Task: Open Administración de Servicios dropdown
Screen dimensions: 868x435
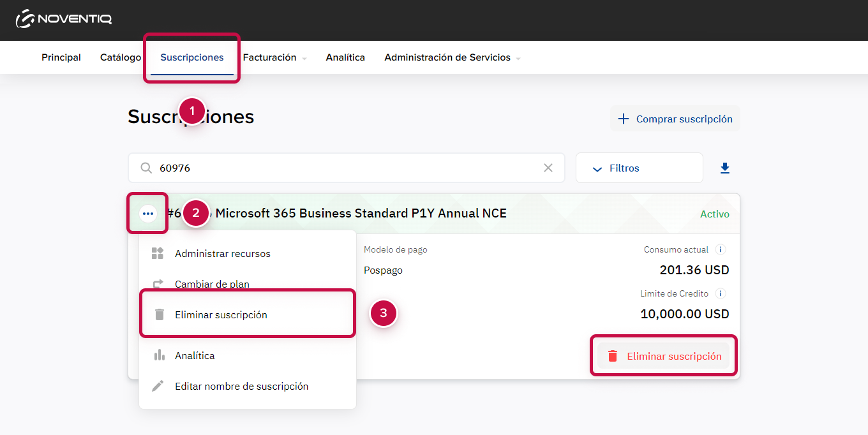Action: (452, 57)
